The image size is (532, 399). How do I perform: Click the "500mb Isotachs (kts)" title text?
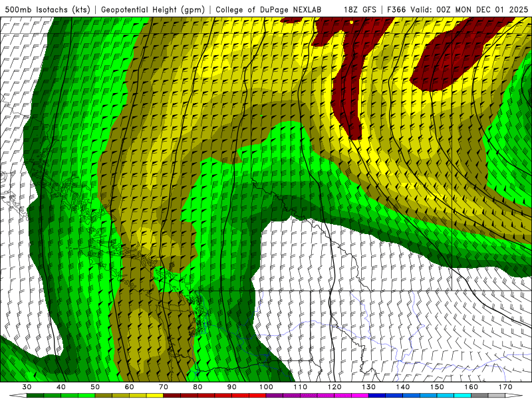click(x=48, y=9)
